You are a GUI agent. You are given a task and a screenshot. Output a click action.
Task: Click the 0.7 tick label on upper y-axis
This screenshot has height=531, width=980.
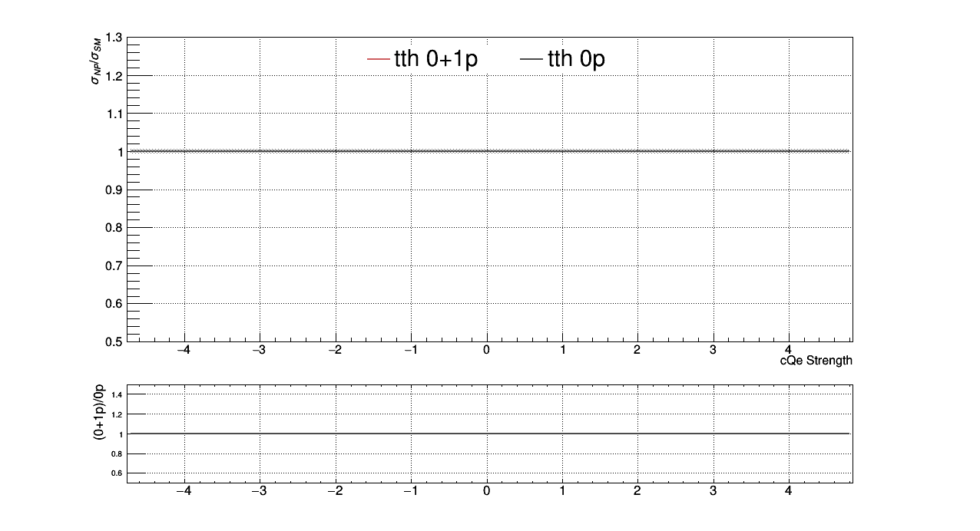[114, 265]
